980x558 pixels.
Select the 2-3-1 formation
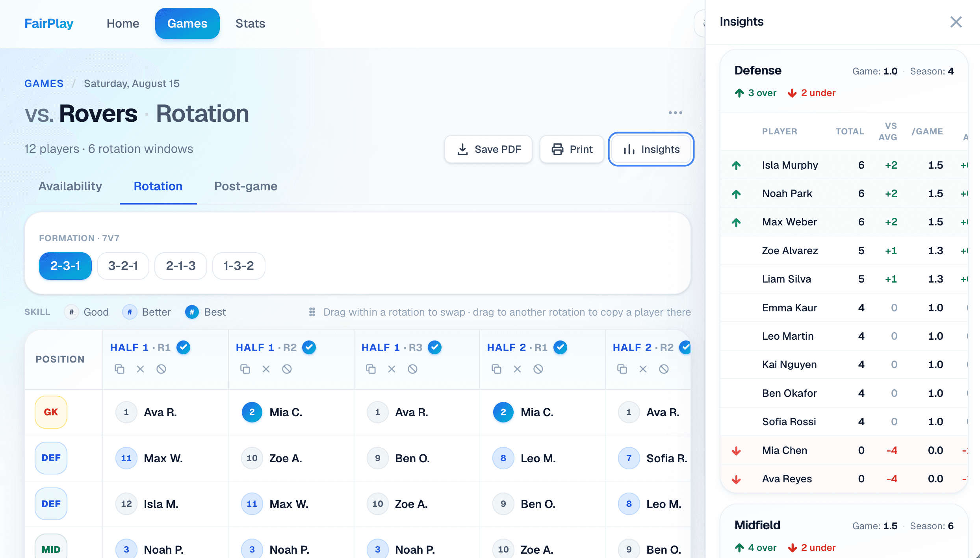(65, 266)
